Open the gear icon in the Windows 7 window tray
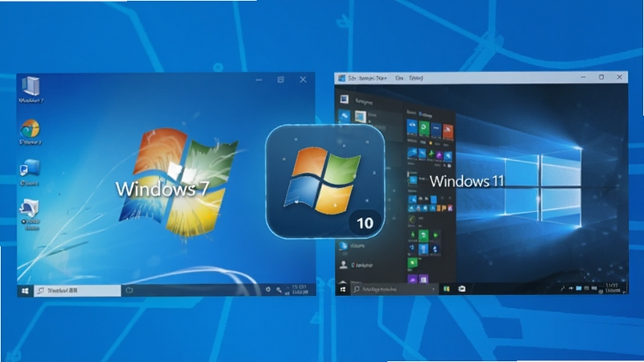644x362 pixels. pyautogui.click(x=268, y=290)
